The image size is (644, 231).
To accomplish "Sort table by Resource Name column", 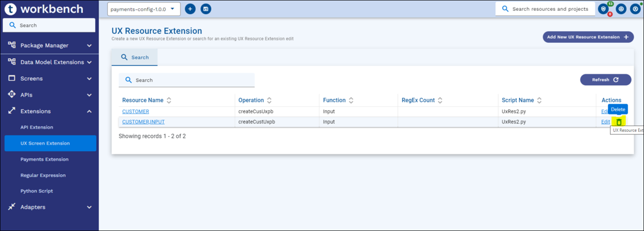I will tap(169, 100).
